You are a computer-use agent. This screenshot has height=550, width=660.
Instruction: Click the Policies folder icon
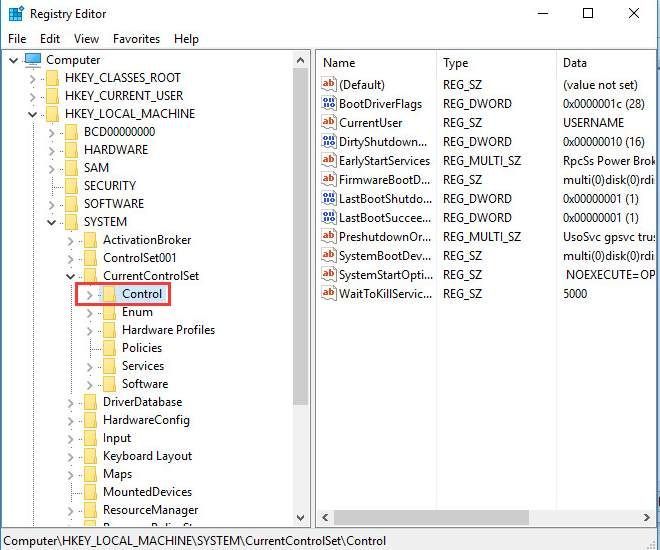[x=109, y=348]
